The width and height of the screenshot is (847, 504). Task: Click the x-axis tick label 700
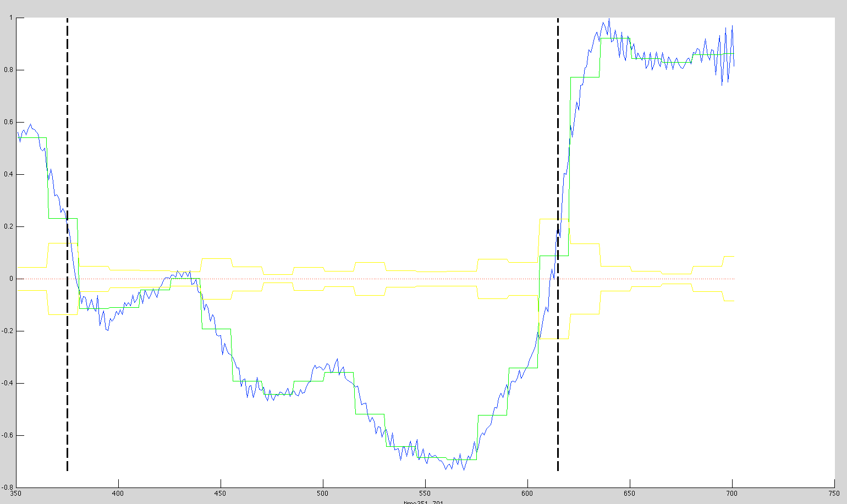point(732,494)
